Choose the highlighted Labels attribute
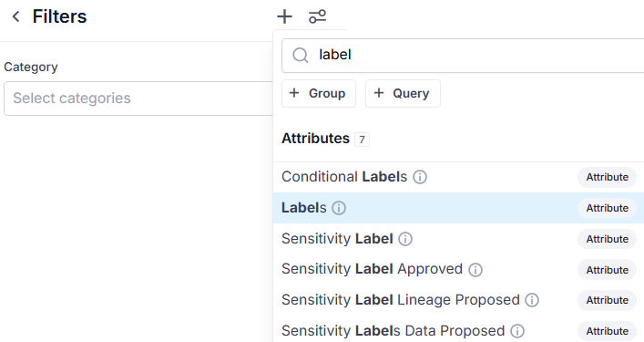644x342 pixels. 458,208
